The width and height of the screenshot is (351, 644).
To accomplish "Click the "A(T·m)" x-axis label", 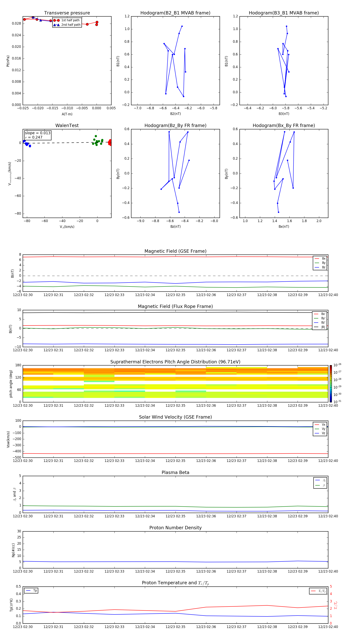I will pos(67,114).
